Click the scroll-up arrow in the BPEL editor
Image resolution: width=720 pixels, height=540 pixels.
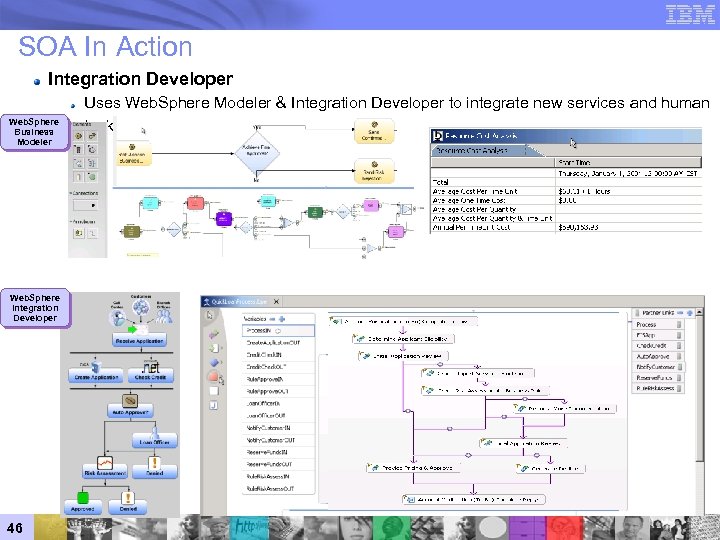699,312
